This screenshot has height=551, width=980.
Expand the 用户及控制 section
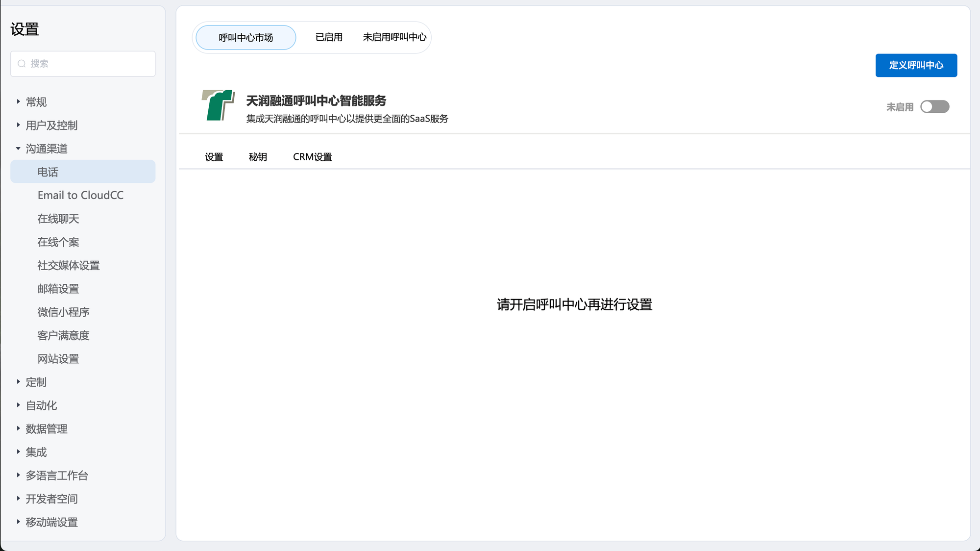(18, 125)
